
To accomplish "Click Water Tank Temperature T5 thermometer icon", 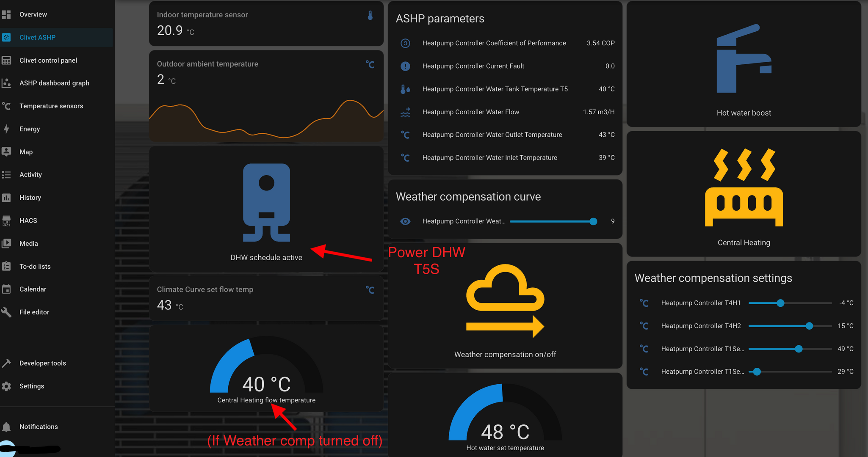I will pos(405,89).
